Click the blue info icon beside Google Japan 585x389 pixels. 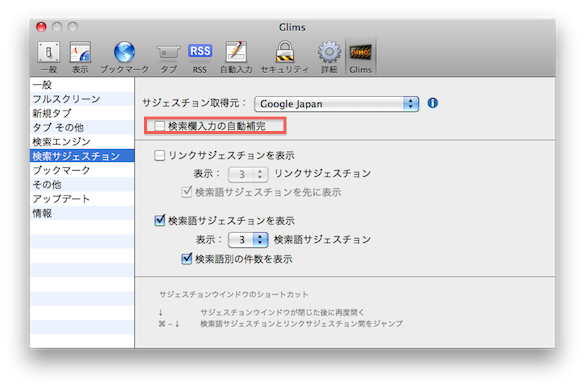(432, 103)
